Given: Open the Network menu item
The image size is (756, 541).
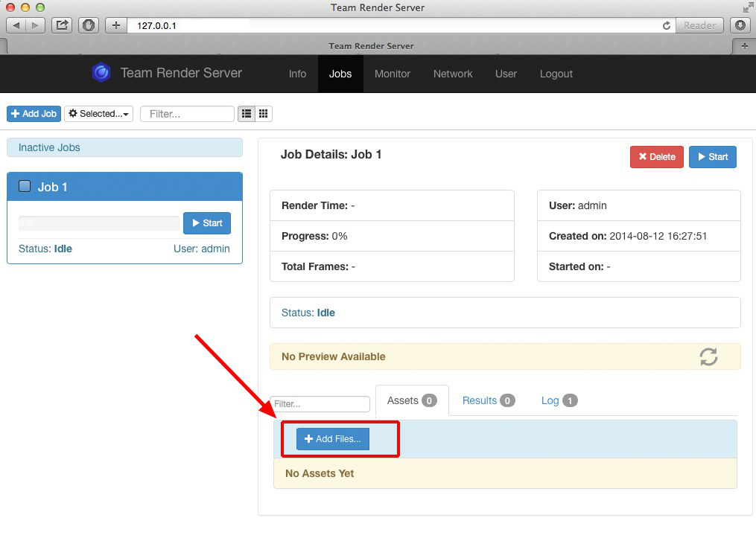Looking at the screenshot, I should click(x=453, y=74).
